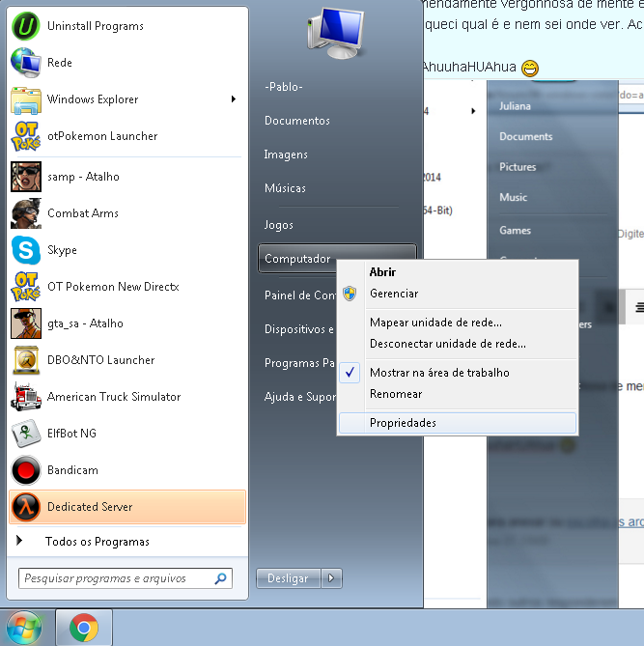The height and width of the screenshot is (646, 644).
Task: Click Games in the background screenshot
Action: pos(515,230)
